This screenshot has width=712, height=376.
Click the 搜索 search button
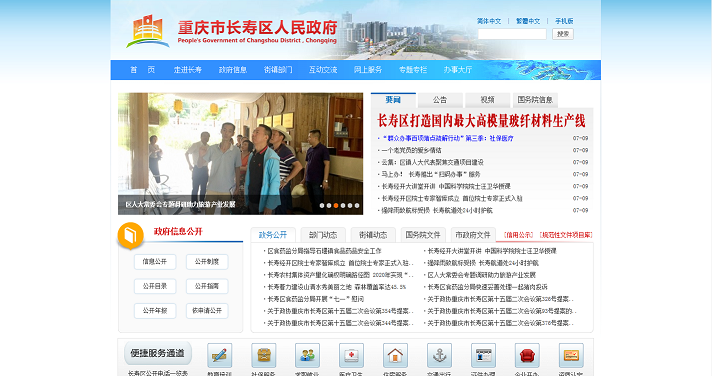(x=563, y=34)
